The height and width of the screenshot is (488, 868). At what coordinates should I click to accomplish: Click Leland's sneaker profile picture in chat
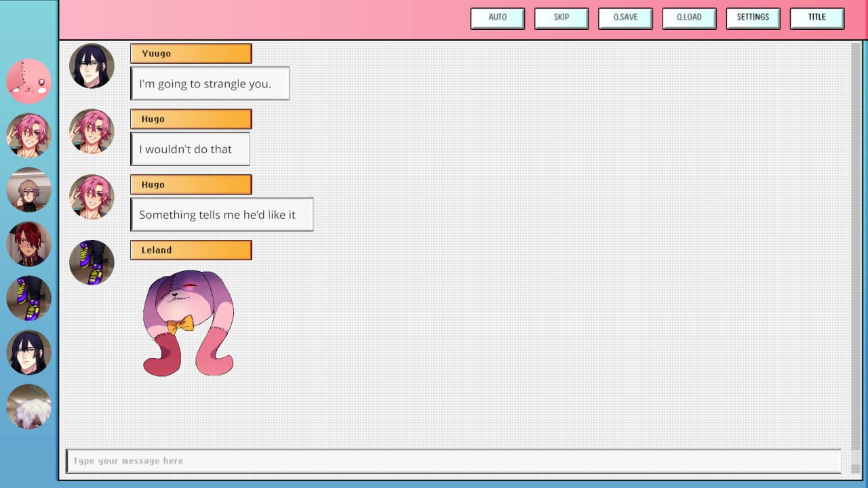point(92,262)
